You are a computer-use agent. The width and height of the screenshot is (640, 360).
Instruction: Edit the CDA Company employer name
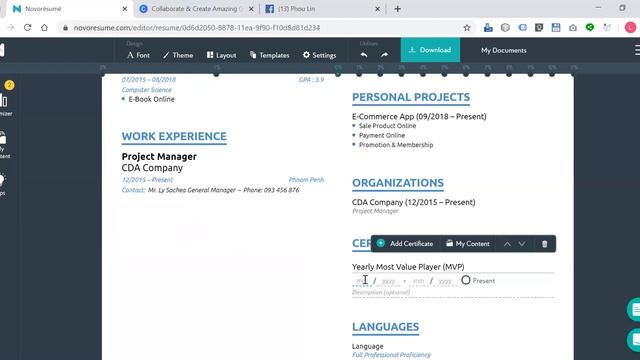[x=152, y=168]
